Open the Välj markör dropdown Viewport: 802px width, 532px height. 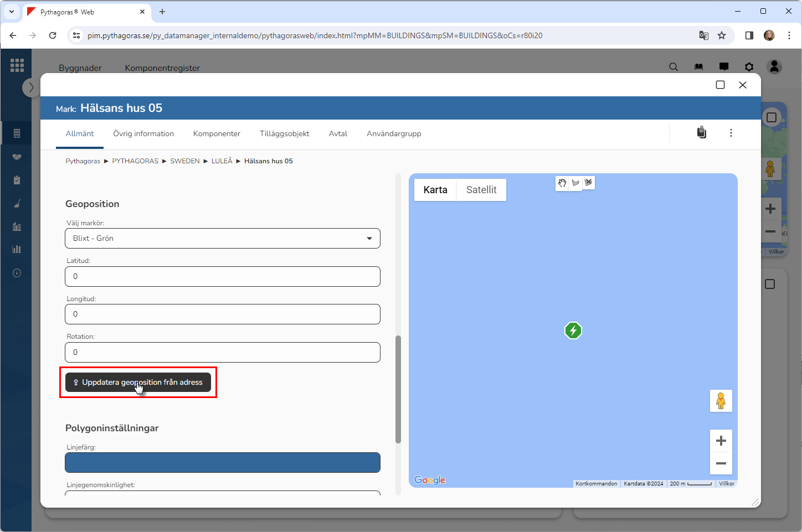tap(223, 239)
